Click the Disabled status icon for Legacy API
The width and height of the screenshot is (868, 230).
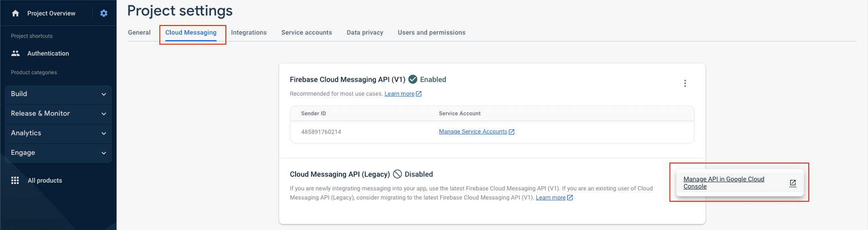[398, 174]
